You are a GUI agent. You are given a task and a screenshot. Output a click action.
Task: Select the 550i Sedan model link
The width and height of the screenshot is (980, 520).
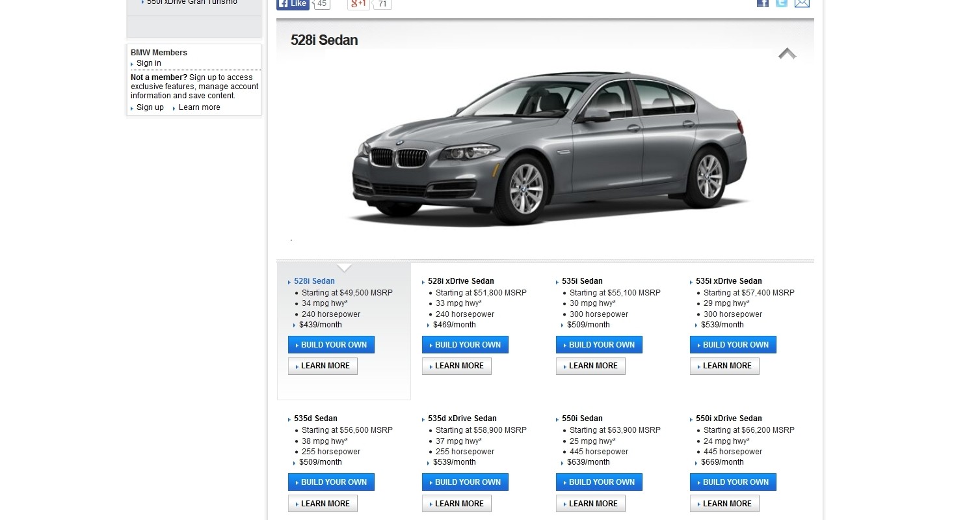coord(582,418)
